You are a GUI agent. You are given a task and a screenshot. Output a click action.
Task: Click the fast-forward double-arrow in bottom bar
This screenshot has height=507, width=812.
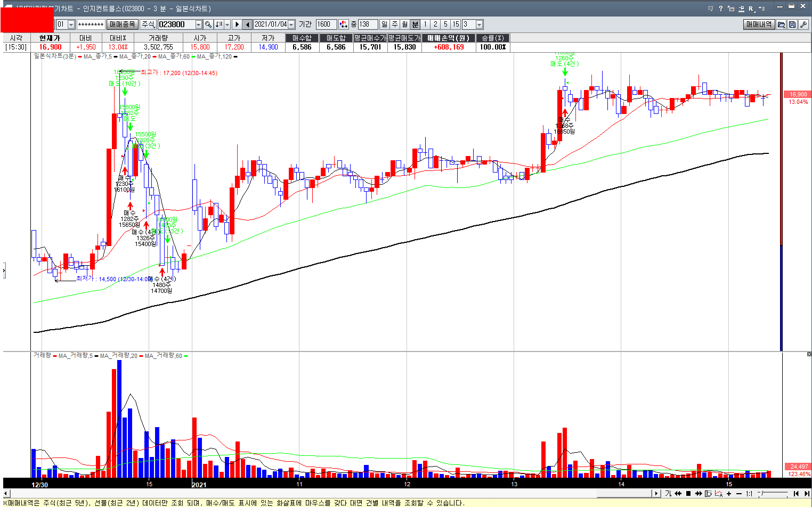[x=699, y=494]
